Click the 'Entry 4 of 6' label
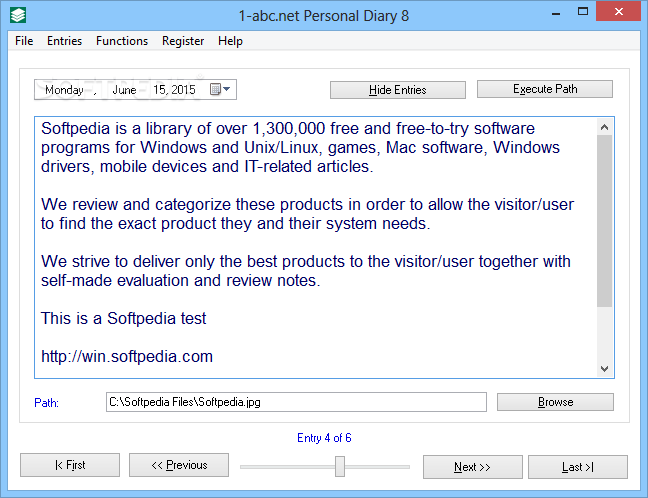Viewport: 648px width, 498px height. 324,438
